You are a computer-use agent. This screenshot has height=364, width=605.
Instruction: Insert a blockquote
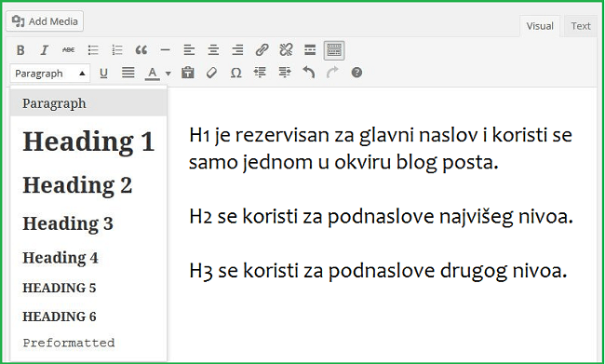click(141, 49)
